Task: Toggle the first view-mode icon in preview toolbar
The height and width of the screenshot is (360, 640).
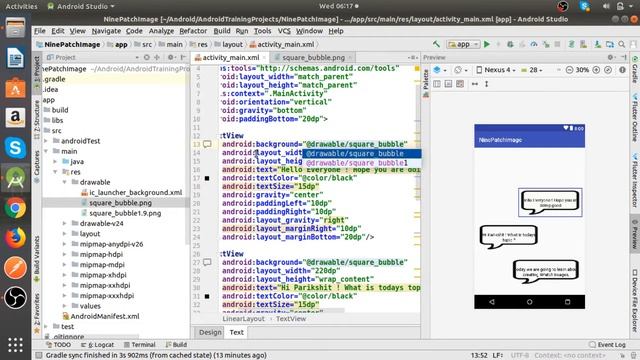Action: [x=437, y=84]
